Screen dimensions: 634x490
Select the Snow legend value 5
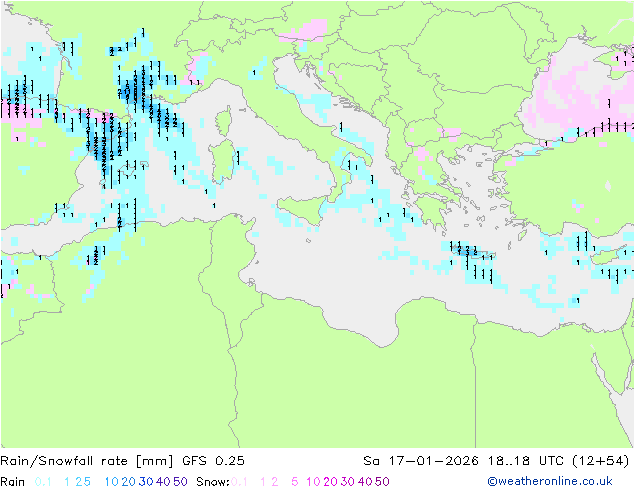[295, 482]
